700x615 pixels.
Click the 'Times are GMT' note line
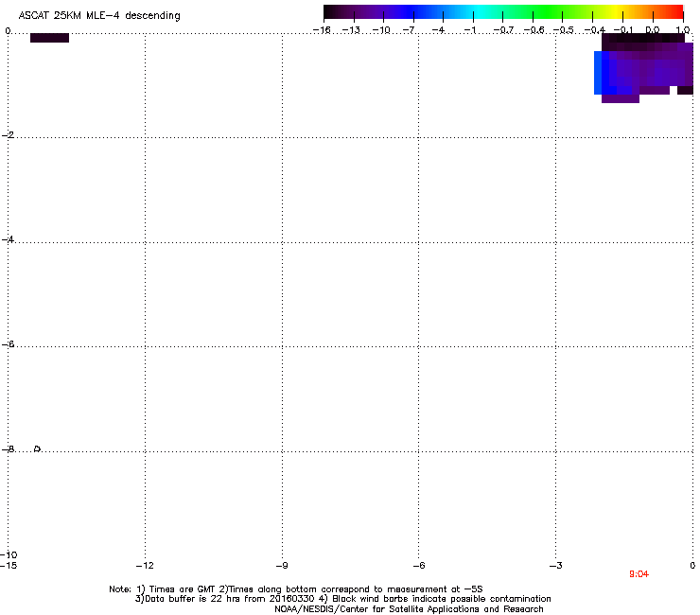[x=295, y=589]
